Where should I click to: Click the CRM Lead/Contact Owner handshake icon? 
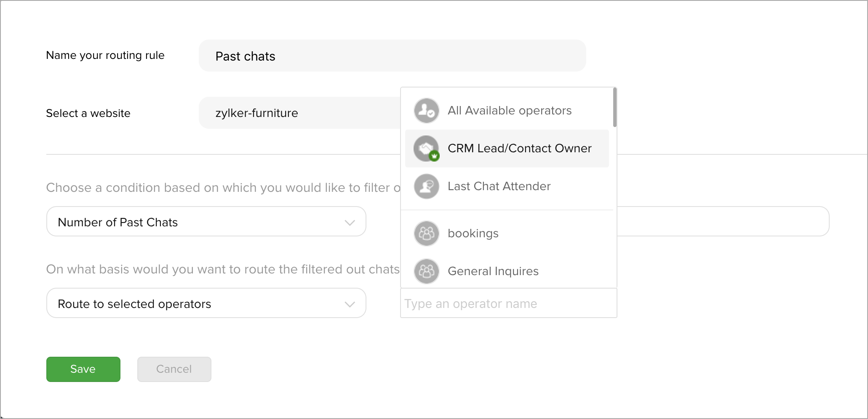click(x=426, y=149)
